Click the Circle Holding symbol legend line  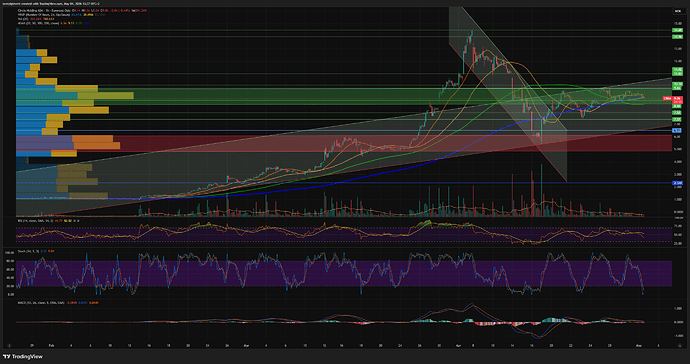[82, 10]
